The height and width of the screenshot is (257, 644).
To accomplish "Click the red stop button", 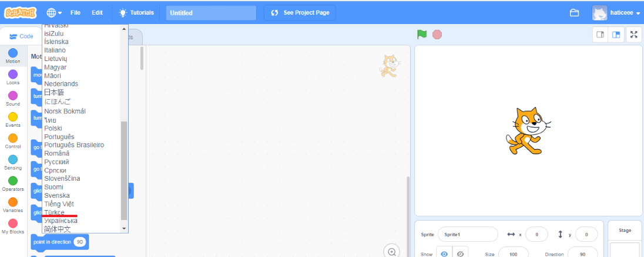I will click(437, 35).
